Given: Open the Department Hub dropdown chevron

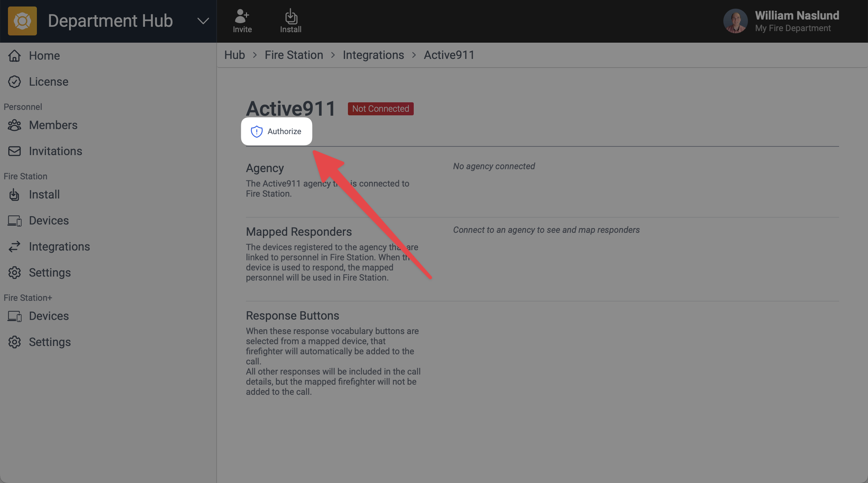Looking at the screenshot, I should (x=203, y=21).
